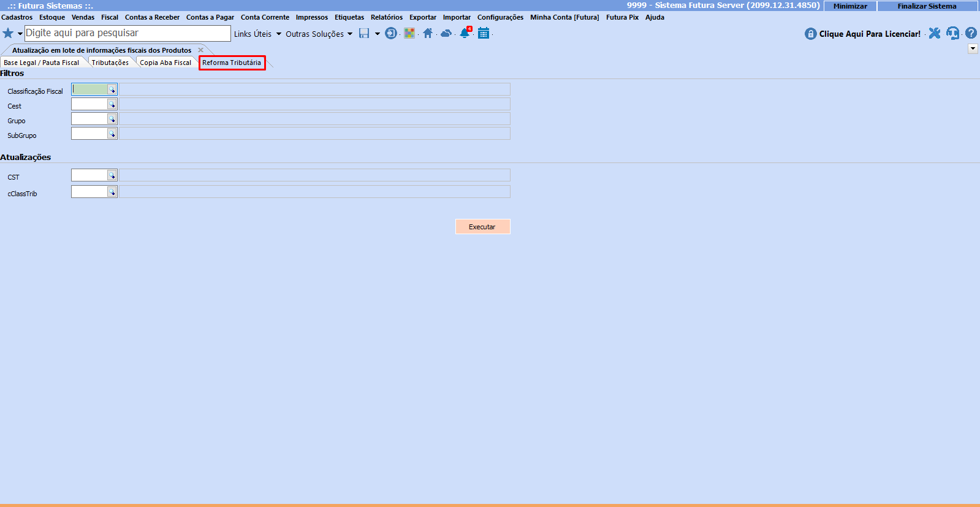The width and height of the screenshot is (980, 507).
Task: Click the headset support icon
Action: pos(952,33)
